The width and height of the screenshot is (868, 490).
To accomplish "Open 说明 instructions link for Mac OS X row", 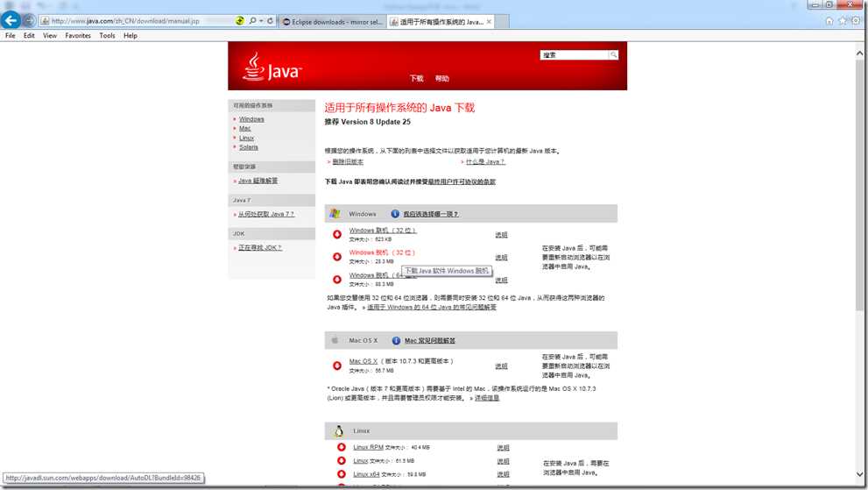I will (x=502, y=366).
